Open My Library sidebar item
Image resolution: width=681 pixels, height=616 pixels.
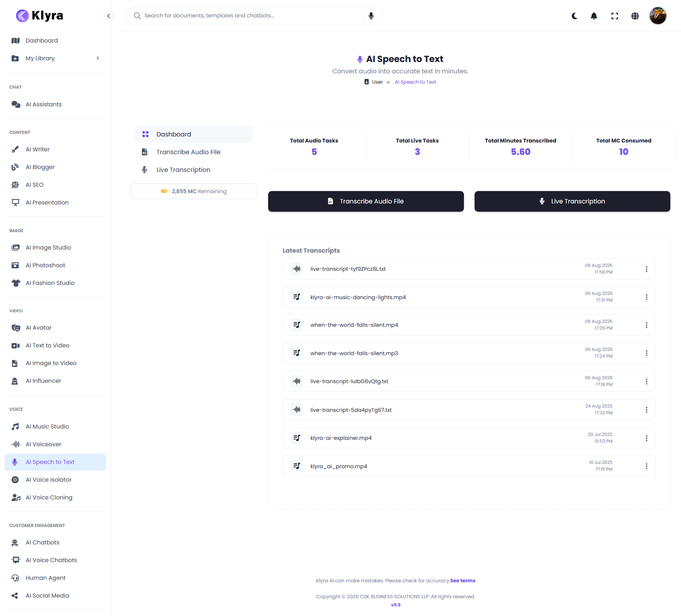click(55, 58)
